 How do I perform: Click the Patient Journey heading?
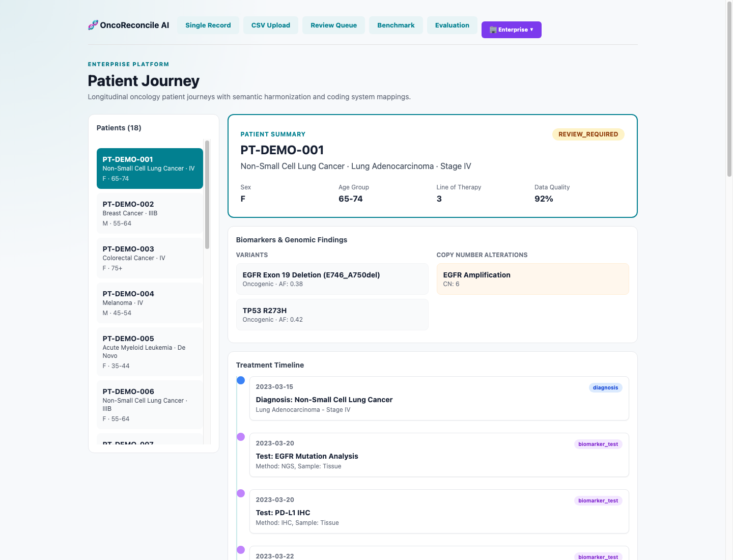(144, 80)
